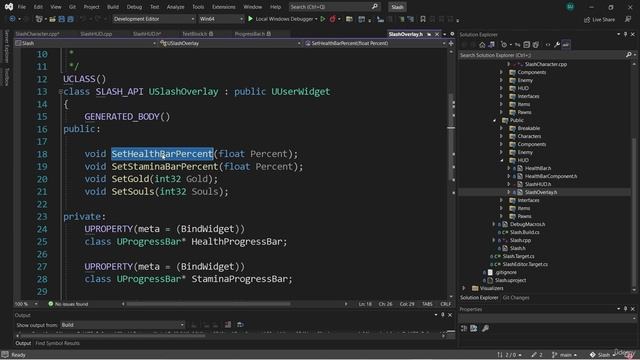Open SetHealthBarPercent member navigation dropdown
Screen dimensions: 640x360
pos(375,43)
